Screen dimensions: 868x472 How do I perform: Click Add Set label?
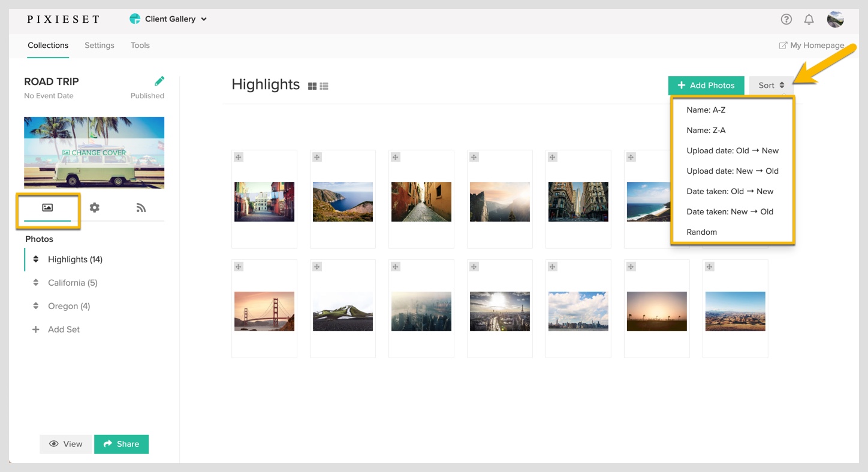tap(64, 329)
